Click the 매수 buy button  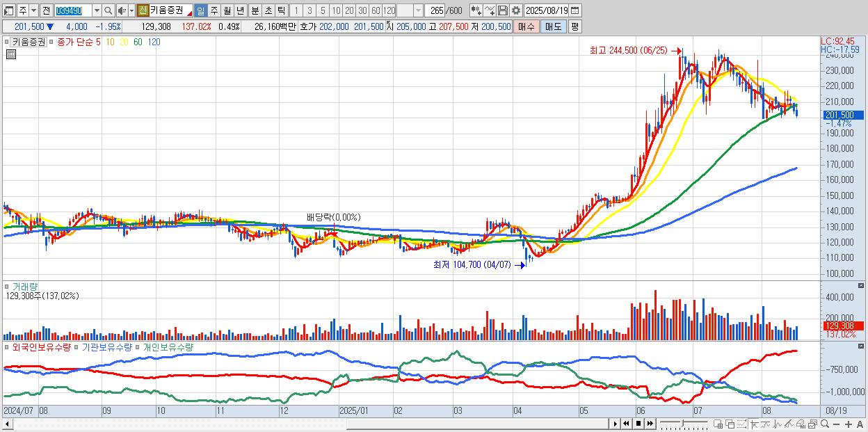526,26
